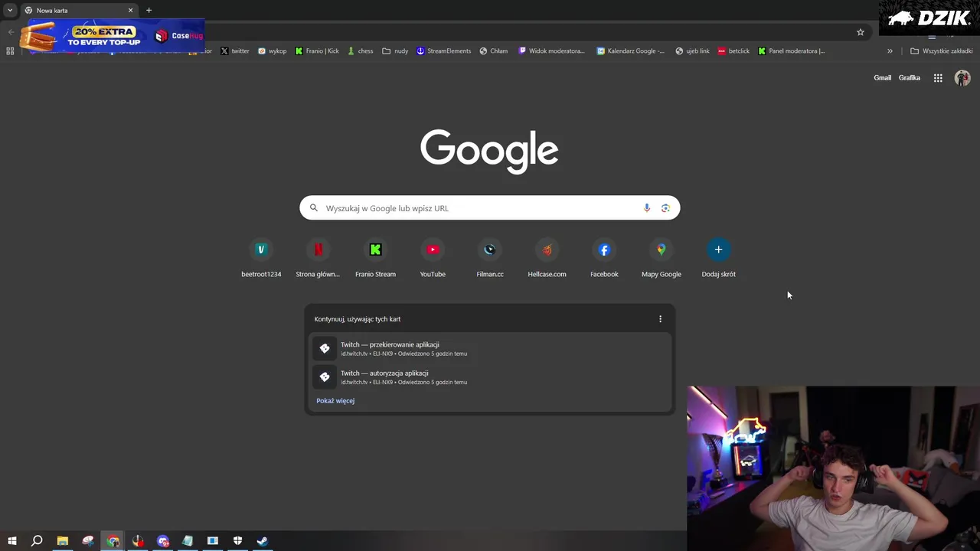The image size is (980, 551).
Task: Click the Grafika link
Action: point(910,78)
